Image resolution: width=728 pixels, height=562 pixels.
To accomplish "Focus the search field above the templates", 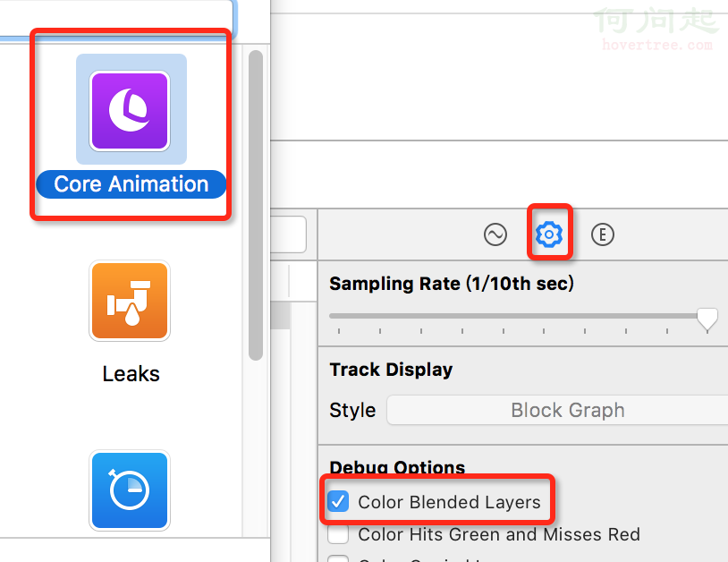I will 116,18.
